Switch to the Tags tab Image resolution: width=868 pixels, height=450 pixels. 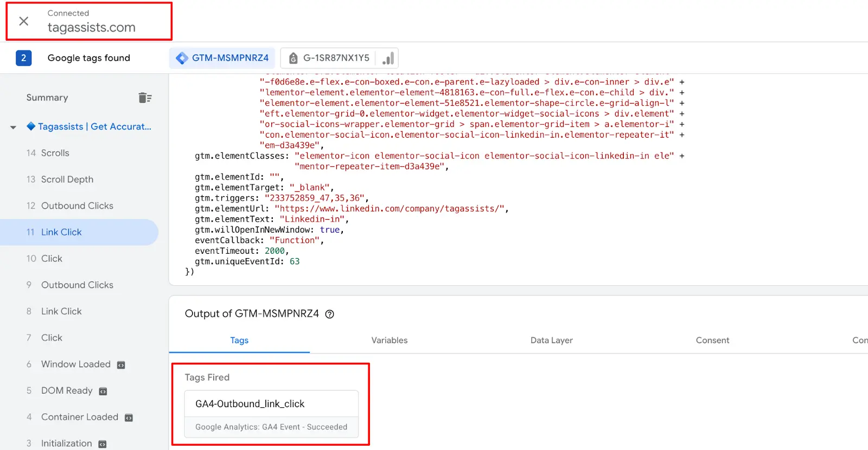pyautogui.click(x=239, y=340)
